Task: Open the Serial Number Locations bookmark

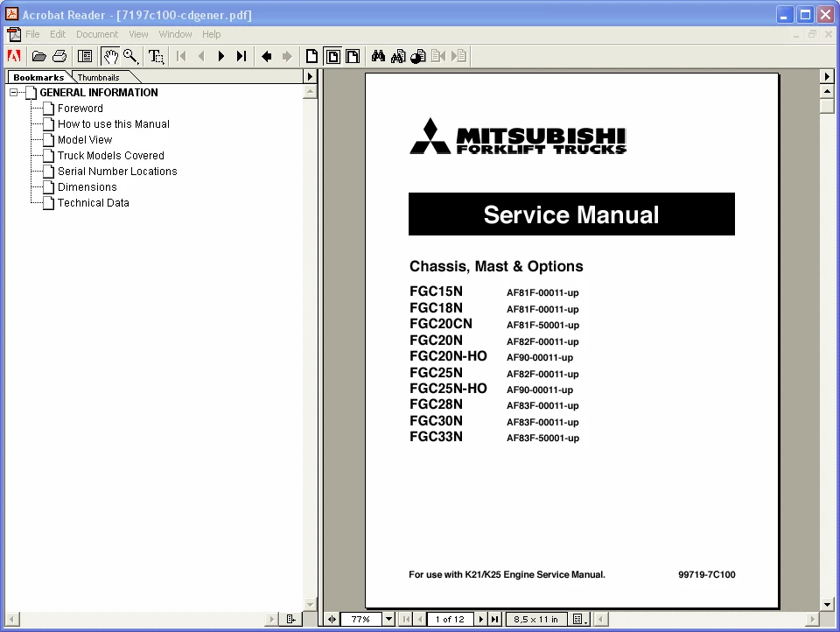Action: (x=117, y=172)
